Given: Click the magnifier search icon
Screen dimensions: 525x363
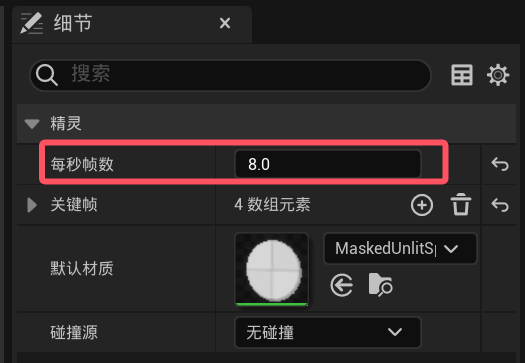Looking at the screenshot, I should [47, 75].
